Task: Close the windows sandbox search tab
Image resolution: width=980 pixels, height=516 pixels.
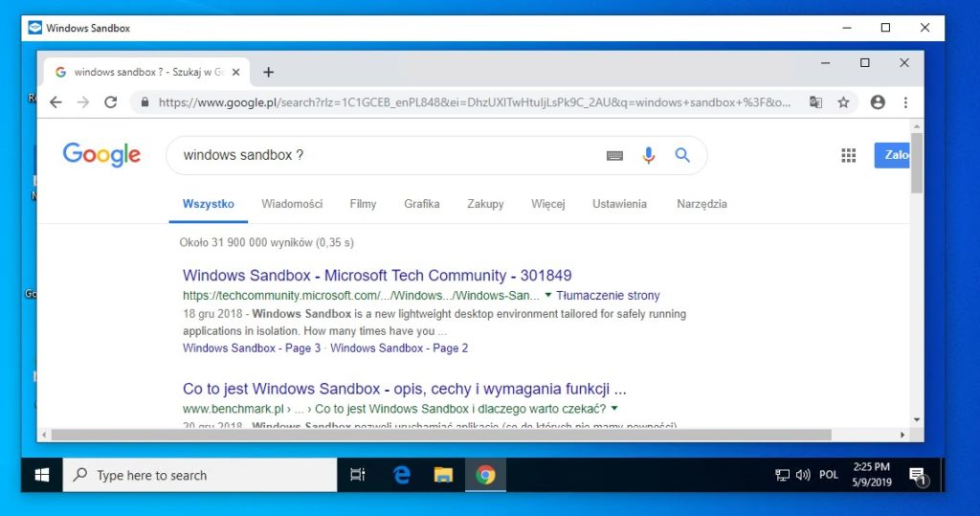Action: click(x=235, y=72)
